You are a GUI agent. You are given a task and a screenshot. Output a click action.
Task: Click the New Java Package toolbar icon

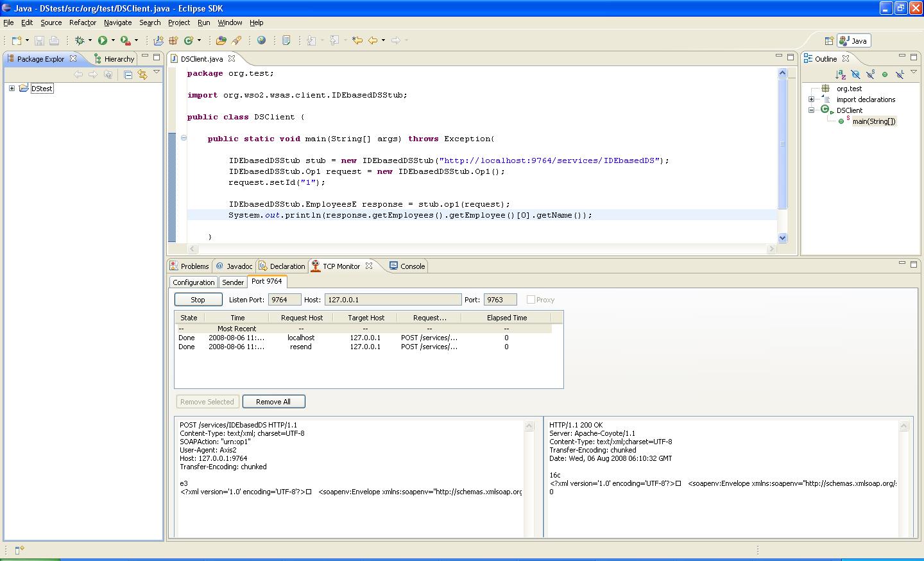coord(173,40)
